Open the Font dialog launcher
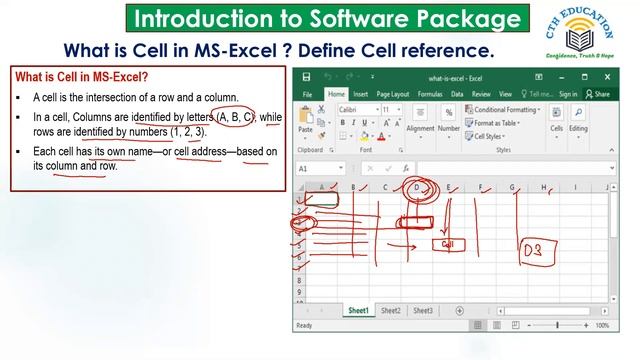Screen dimensions: 640x360 tap(401, 150)
